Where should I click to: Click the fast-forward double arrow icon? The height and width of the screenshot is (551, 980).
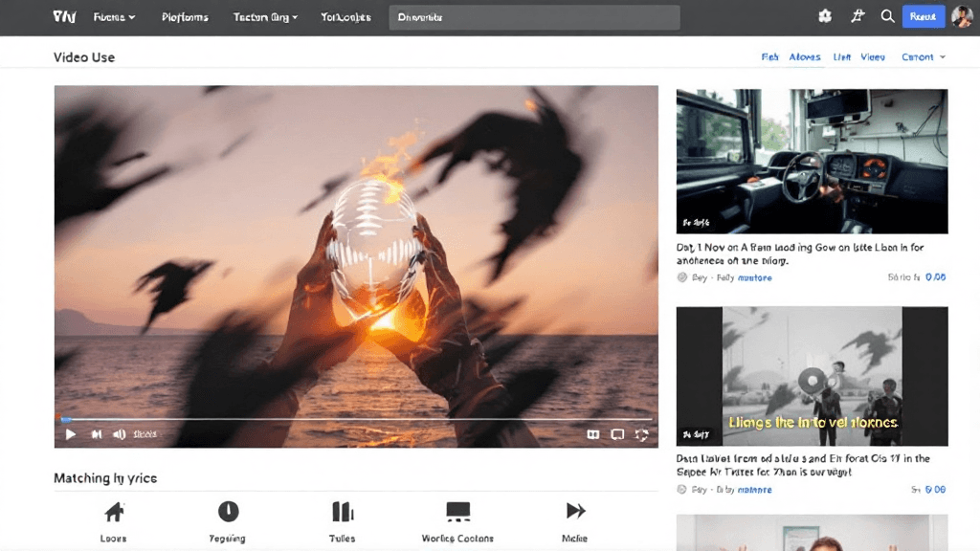(575, 511)
